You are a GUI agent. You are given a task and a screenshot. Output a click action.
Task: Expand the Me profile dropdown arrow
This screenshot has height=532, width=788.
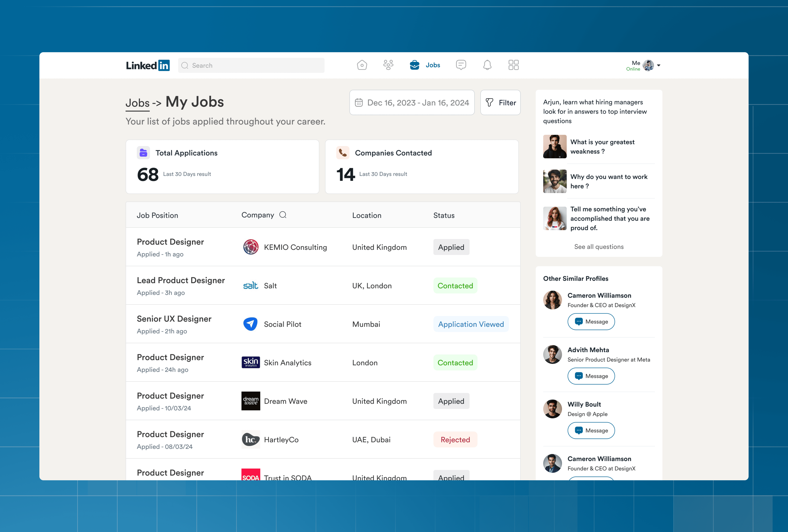point(658,65)
